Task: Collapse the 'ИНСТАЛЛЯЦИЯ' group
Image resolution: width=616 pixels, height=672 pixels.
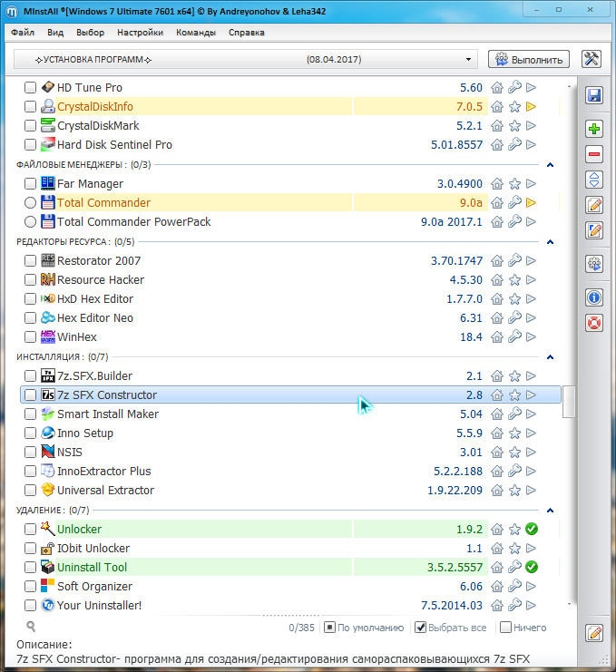Action: click(551, 356)
